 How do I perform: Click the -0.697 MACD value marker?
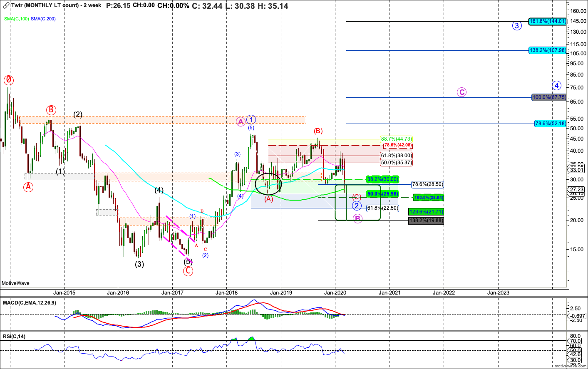(577, 316)
